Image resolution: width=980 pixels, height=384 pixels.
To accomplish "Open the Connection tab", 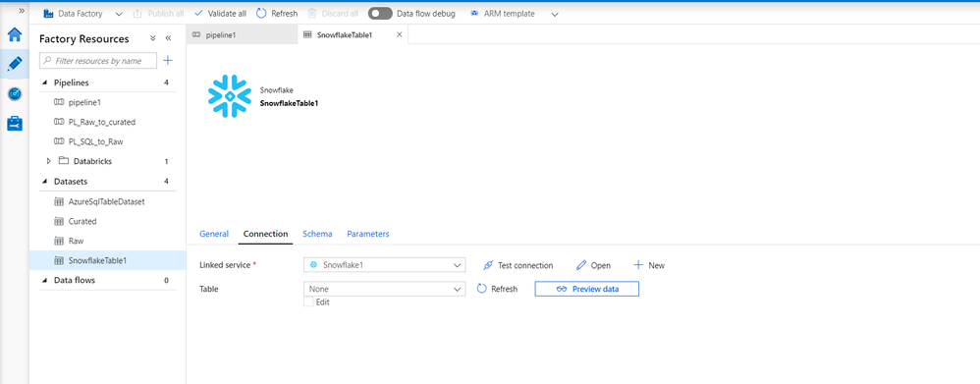I will [x=266, y=234].
